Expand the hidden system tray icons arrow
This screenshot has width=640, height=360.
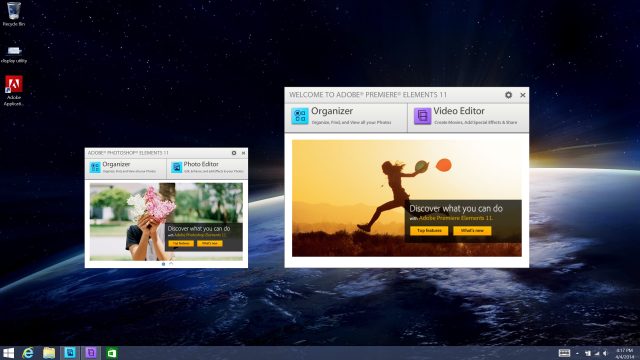[577, 353]
